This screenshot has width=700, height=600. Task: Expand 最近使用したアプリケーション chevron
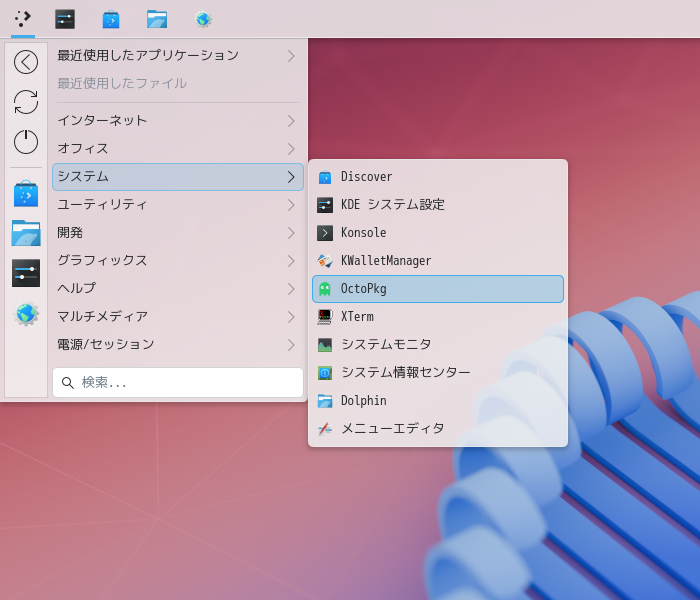point(291,56)
